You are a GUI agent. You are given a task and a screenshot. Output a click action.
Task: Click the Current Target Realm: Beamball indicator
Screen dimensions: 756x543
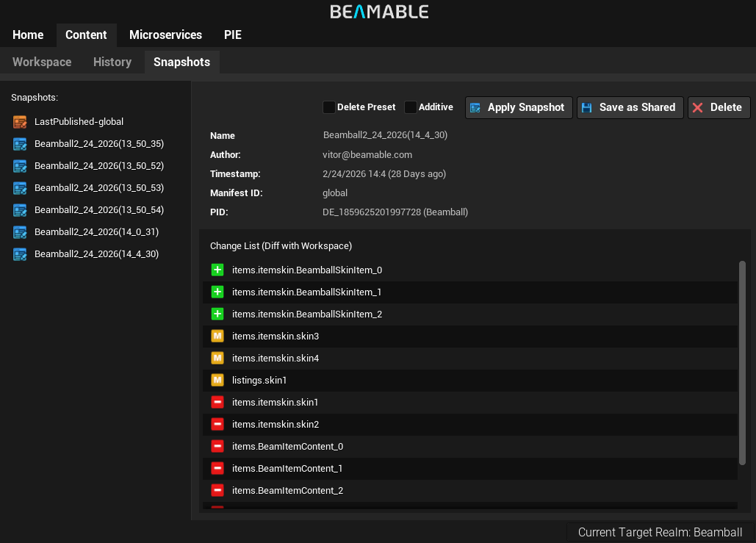click(x=660, y=533)
